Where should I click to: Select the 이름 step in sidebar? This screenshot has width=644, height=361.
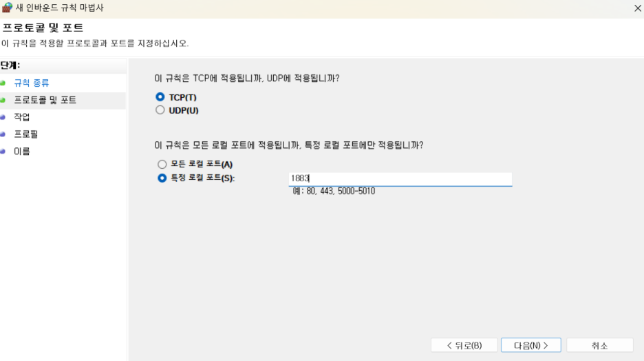[22, 152]
